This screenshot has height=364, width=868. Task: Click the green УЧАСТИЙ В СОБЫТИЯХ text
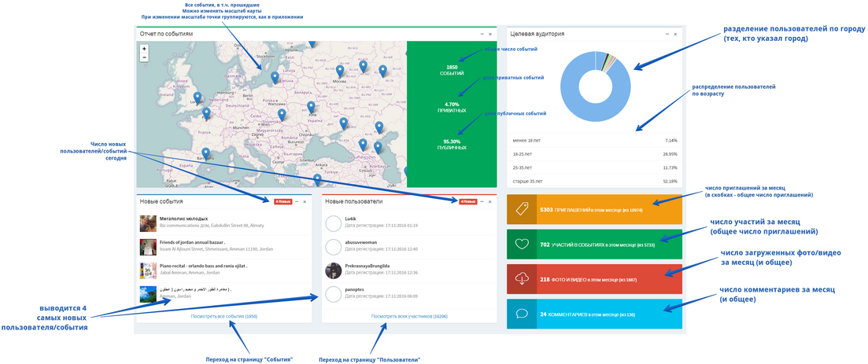point(597,245)
